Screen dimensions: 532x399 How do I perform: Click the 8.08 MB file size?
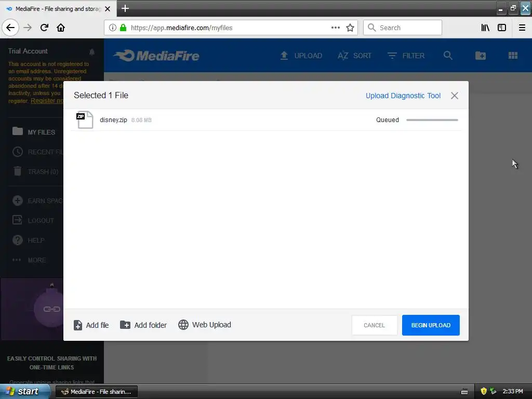(x=141, y=120)
